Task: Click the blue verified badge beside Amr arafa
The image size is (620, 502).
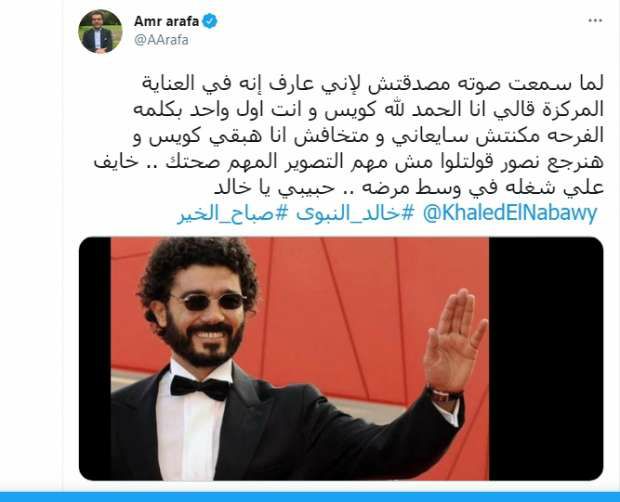Action: [x=210, y=21]
